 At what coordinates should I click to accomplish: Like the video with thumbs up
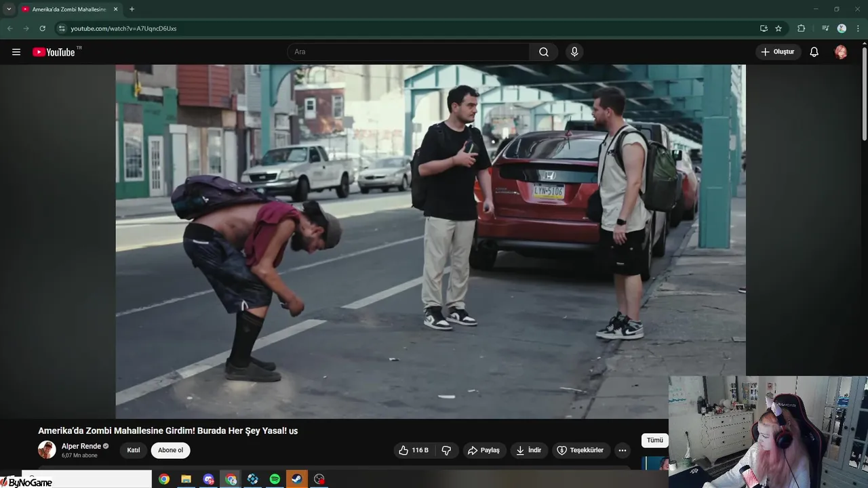pos(414,450)
